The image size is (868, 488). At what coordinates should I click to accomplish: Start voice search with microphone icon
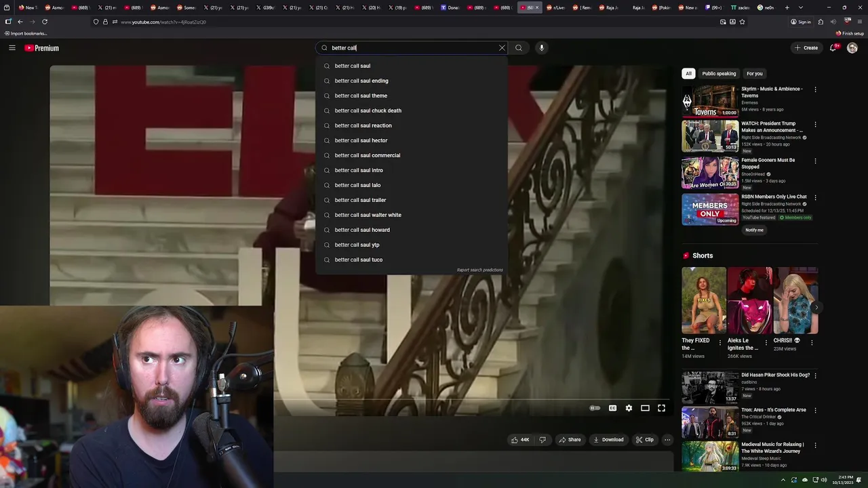[541, 48]
